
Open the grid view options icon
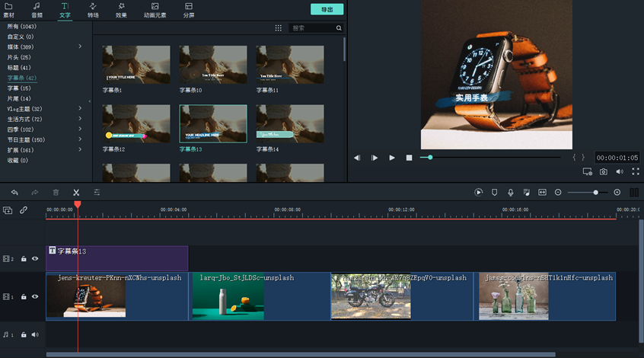tap(278, 28)
